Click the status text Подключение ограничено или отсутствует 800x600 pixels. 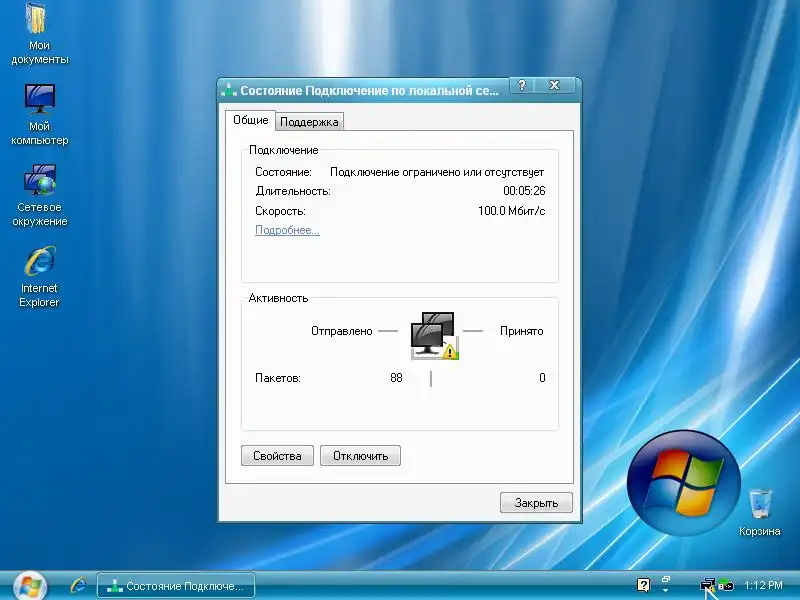click(x=437, y=172)
